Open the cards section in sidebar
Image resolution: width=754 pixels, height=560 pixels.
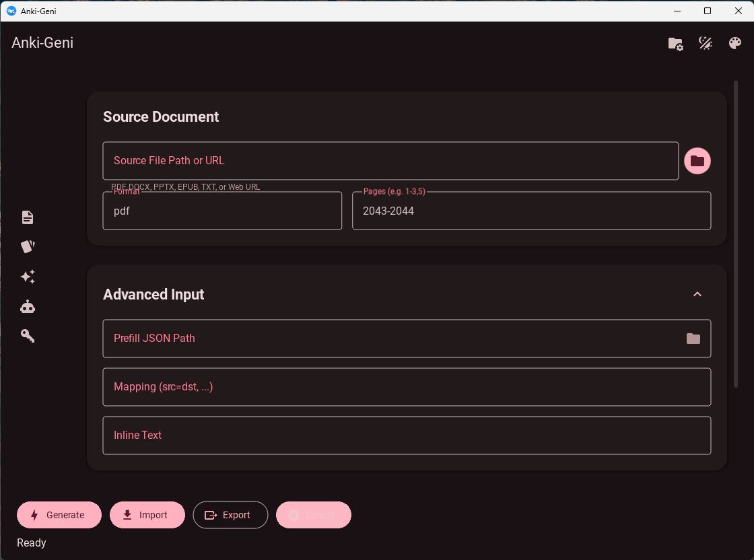click(x=28, y=246)
